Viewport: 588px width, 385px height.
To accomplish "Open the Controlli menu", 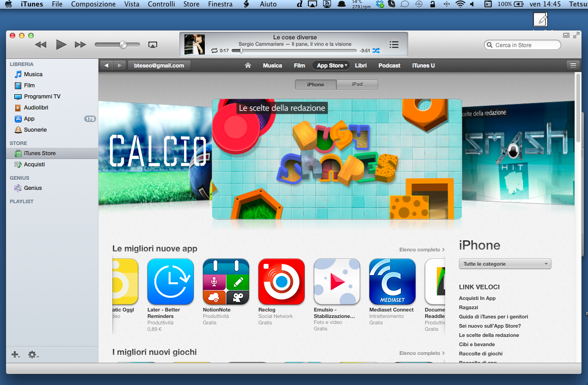I will (161, 4).
